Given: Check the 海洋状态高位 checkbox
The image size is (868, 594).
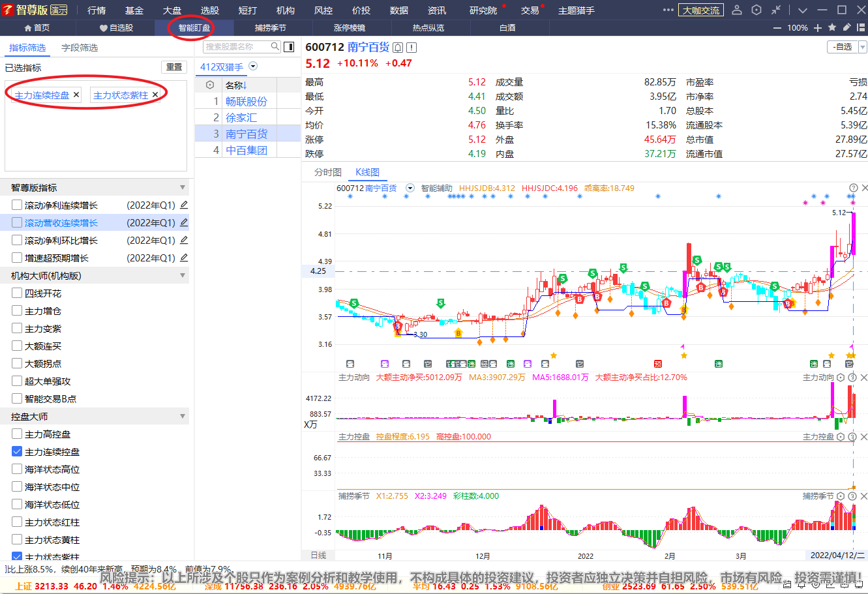Looking at the screenshot, I should [x=17, y=469].
